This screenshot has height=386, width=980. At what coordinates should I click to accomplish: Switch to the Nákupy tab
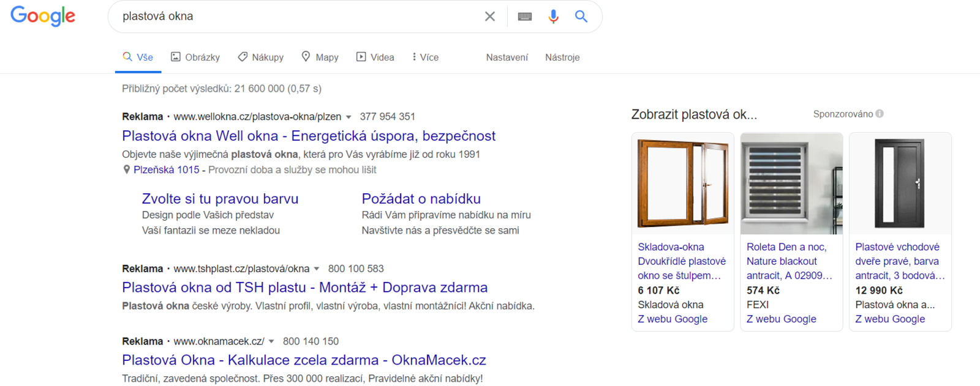coord(261,57)
